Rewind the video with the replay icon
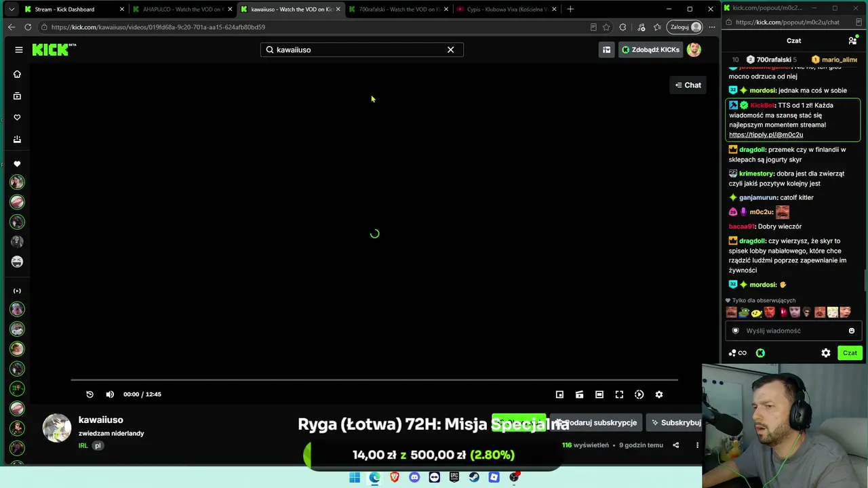Screen dimensions: 868x488 pos(90,394)
